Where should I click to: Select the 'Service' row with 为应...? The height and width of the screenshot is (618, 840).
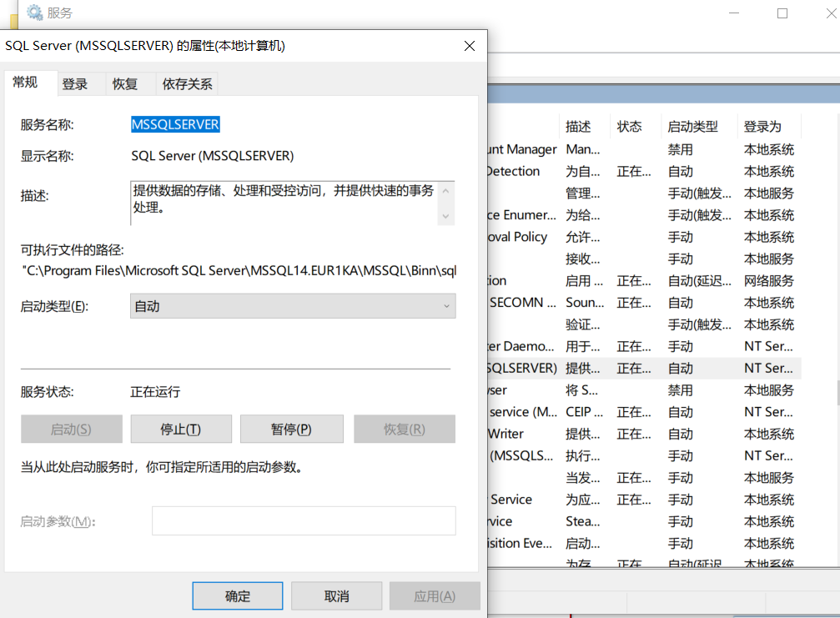(x=643, y=500)
